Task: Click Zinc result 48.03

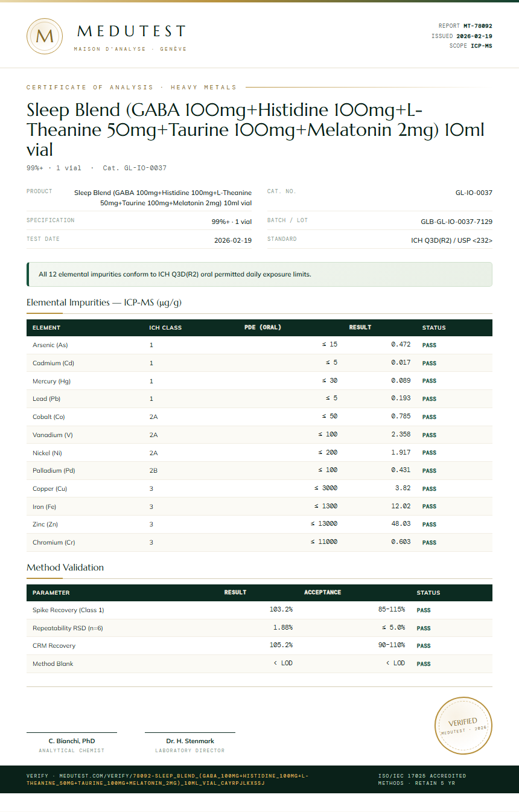Action: tap(401, 524)
